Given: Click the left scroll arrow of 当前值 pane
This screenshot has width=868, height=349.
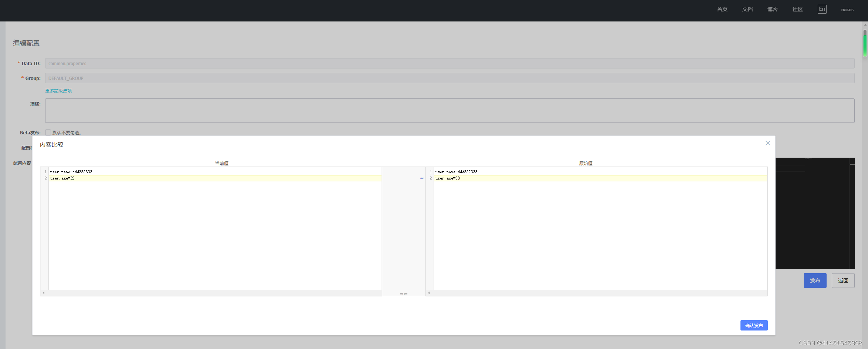Looking at the screenshot, I should [44, 293].
